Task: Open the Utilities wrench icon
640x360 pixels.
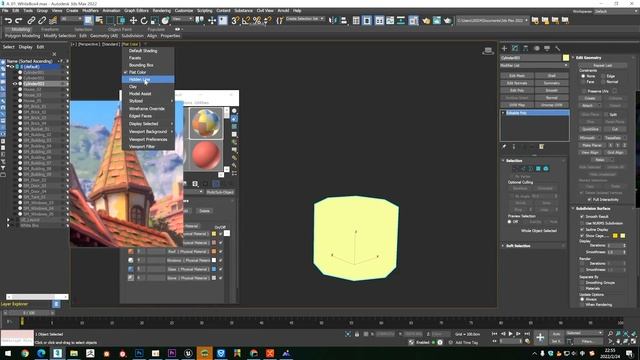Action: click(x=558, y=48)
